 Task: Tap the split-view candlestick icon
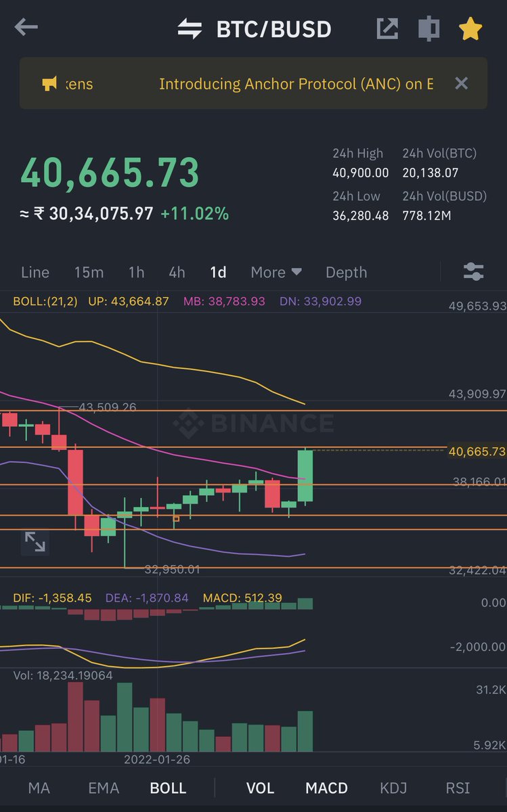click(x=428, y=29)
